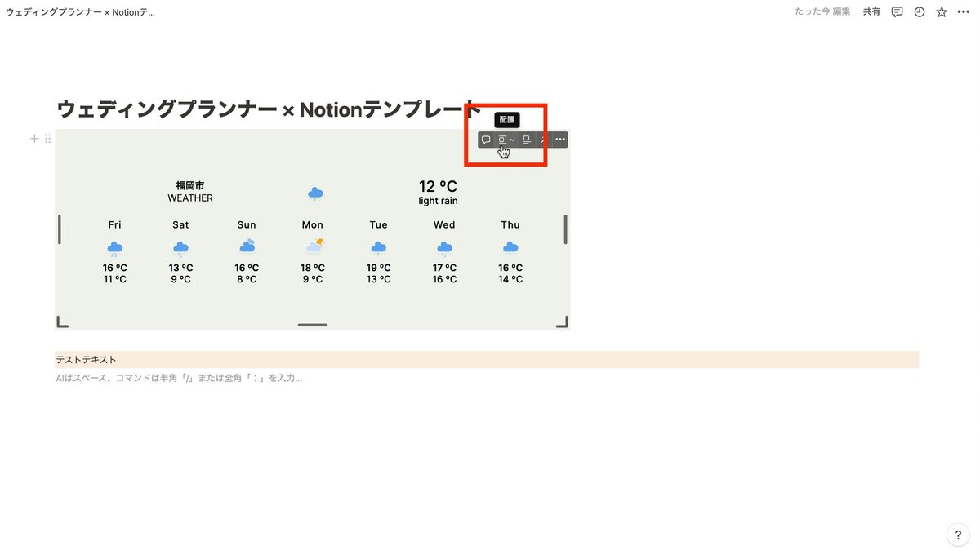The width and height of the screenshot is (980, 555).
Task: Click the テストテキスト highlighted block
Action: coord(487,360)
